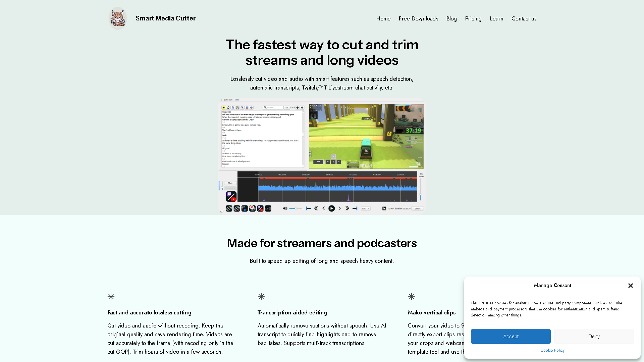This screenshot has height=362, width=644.
Task: Click the Mute track button
Action: (230, 183)
